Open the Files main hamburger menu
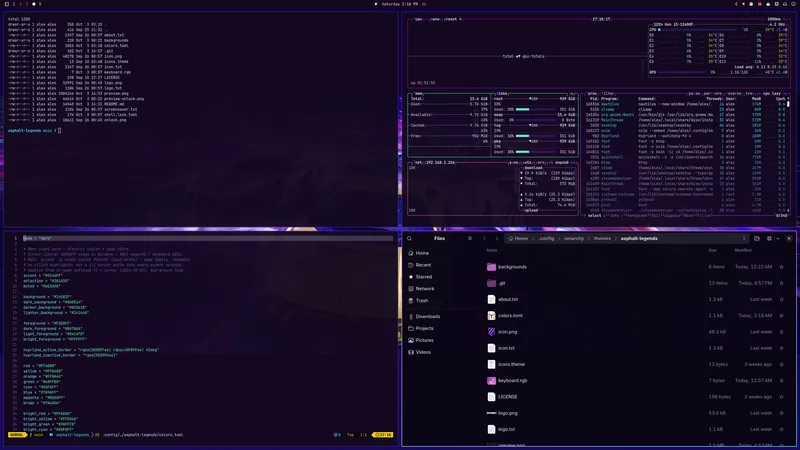Viewport: 800px width, 450px height. 470,238
